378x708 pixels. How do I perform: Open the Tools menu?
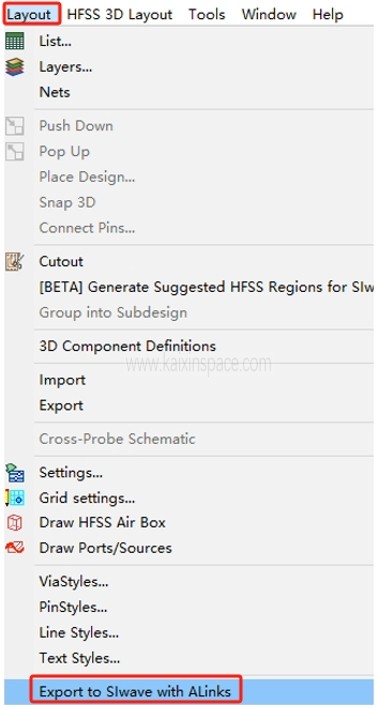click(207, 14)
